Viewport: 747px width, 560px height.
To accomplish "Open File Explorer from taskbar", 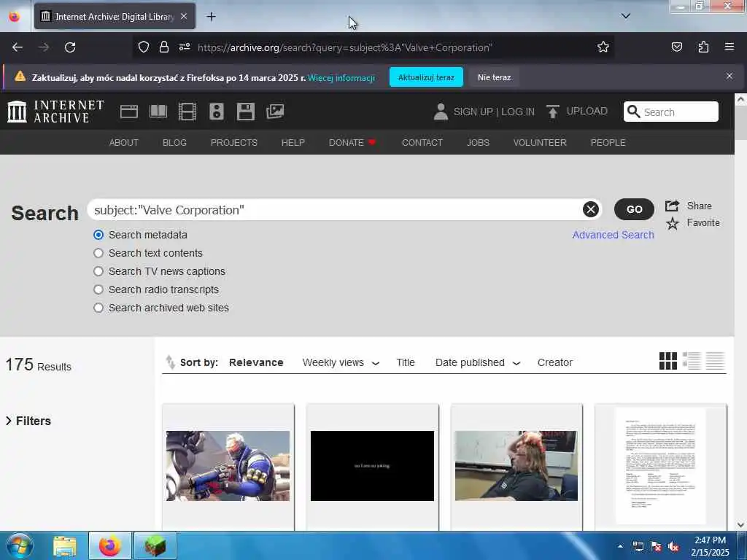I will coord(65,546).
